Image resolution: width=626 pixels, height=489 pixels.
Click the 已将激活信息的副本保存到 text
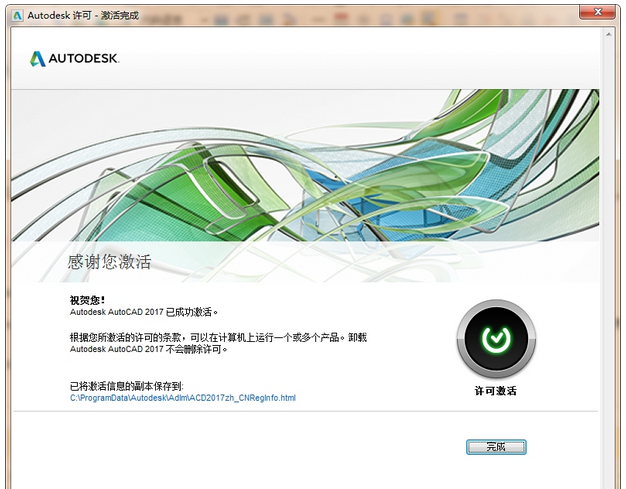[126, 385]
